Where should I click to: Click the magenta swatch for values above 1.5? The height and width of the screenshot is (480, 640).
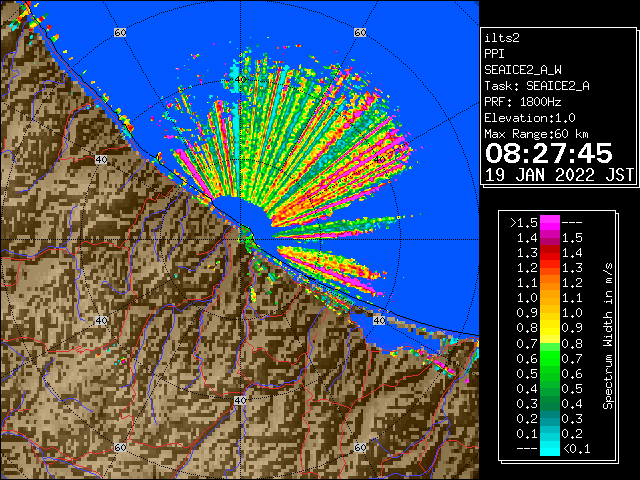click(550, 222)
